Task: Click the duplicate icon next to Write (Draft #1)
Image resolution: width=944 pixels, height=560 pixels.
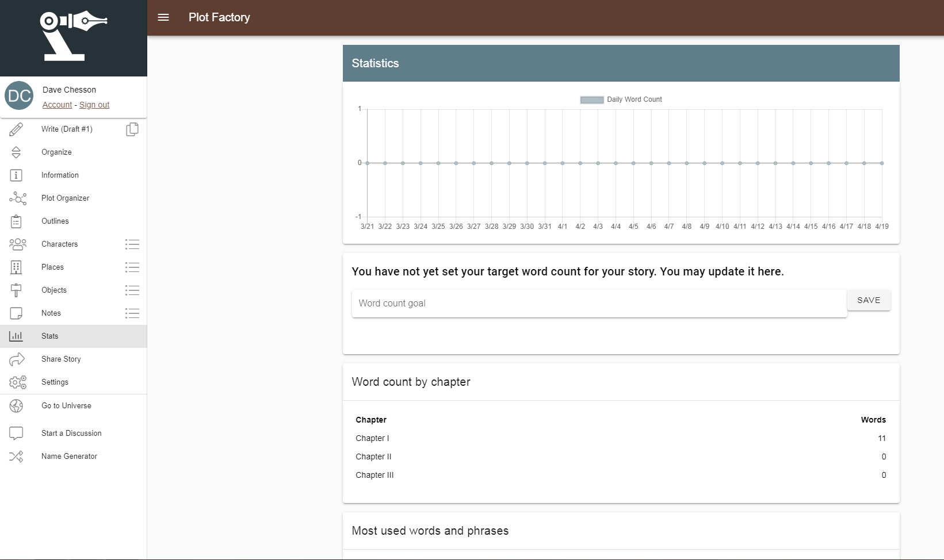Action: (132, 129)
